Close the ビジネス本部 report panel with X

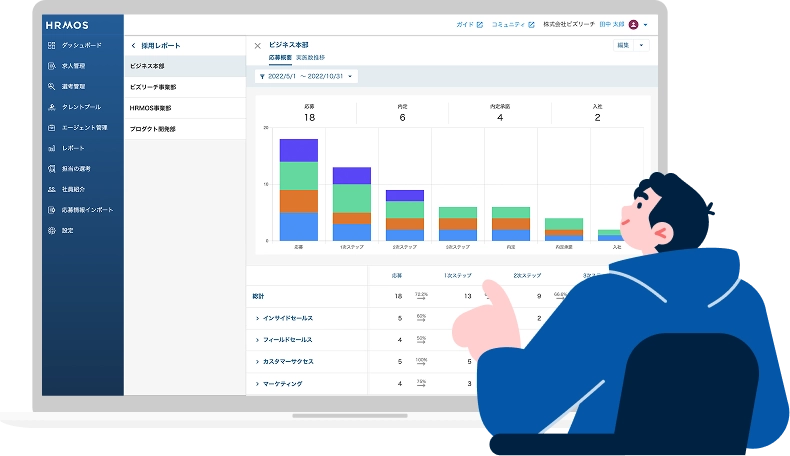click(257, 46)
